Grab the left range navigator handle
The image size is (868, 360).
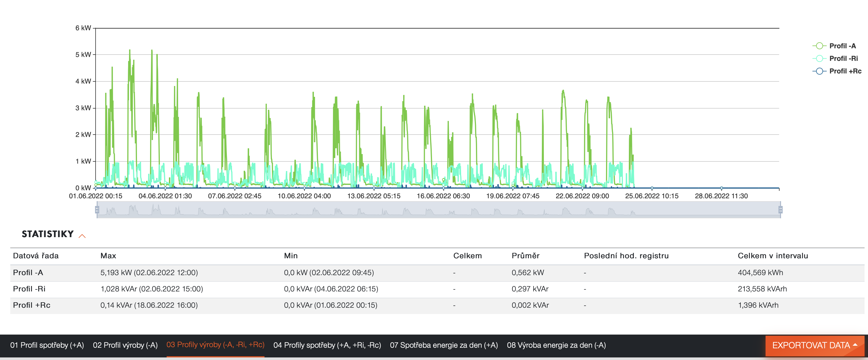[97, 210]
